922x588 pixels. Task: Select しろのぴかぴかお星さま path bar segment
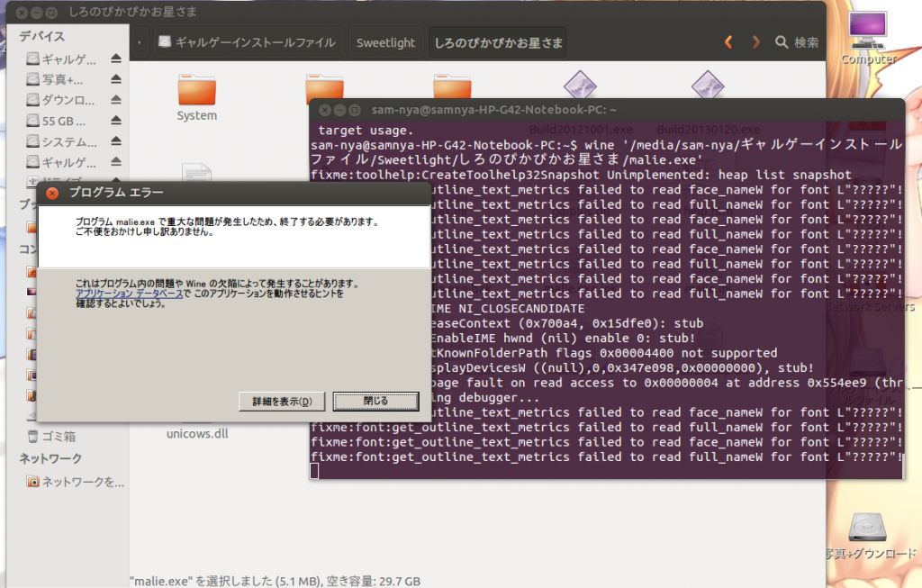point(498,42)
